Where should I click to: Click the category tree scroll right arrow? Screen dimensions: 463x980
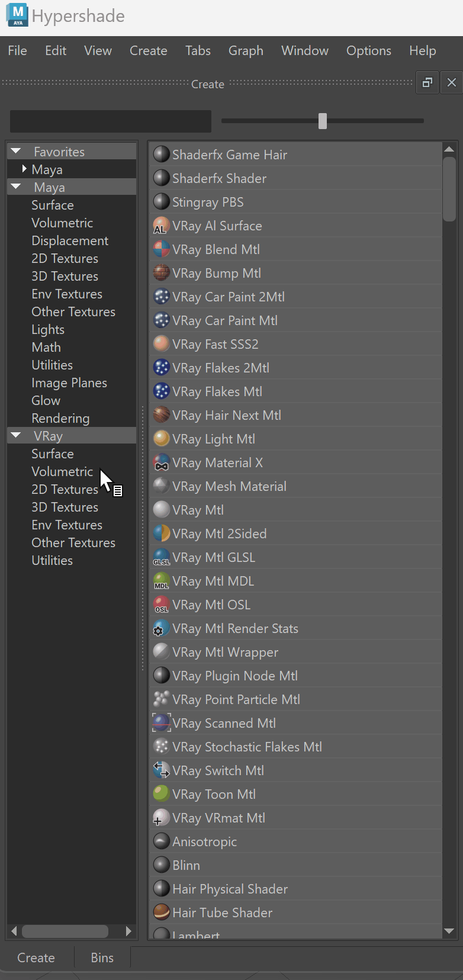(128, 931)
